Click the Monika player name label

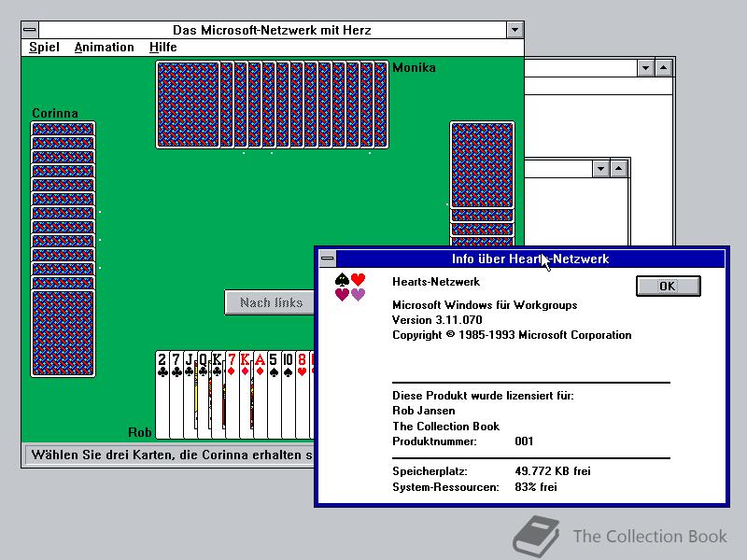point(414,67)
